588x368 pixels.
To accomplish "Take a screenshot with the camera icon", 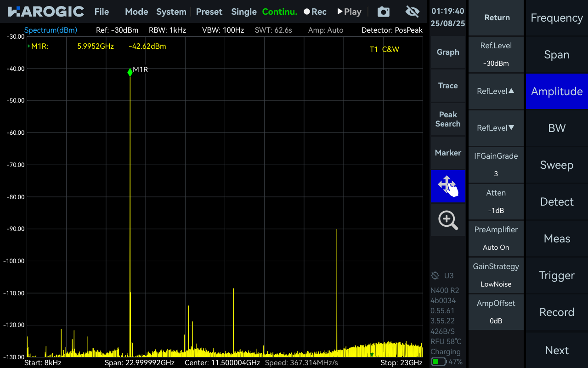I will [383, 11].
